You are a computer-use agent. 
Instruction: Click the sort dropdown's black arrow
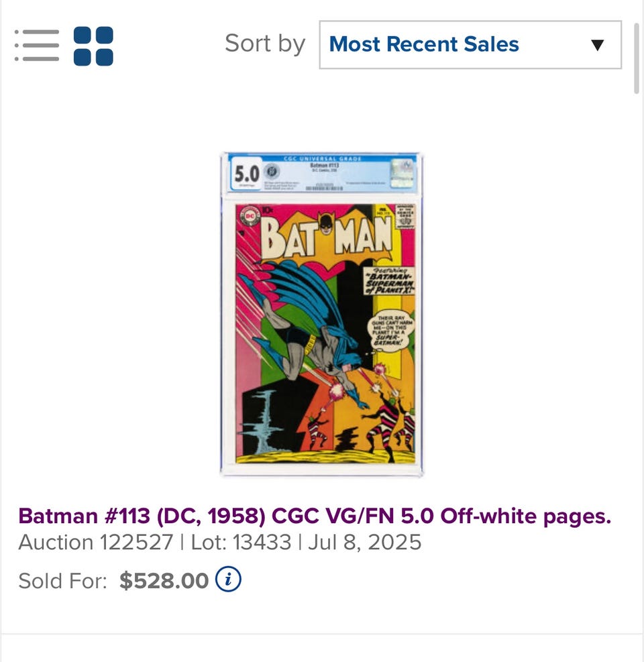tap(597, 45)
